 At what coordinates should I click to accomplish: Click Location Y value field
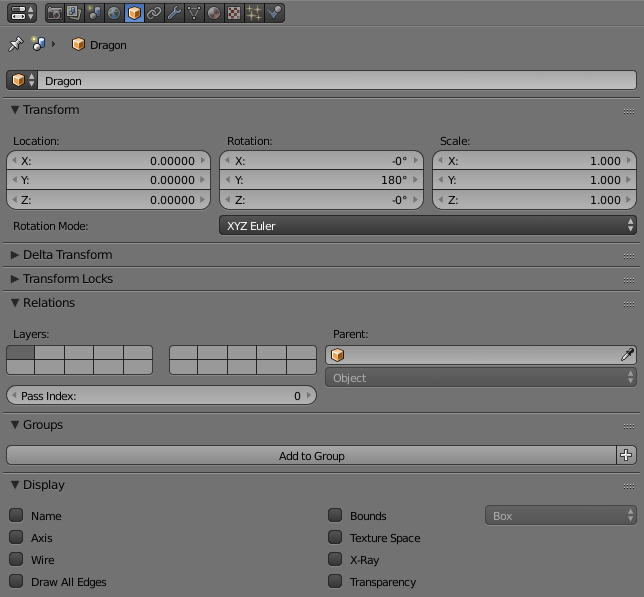(108, 180)
